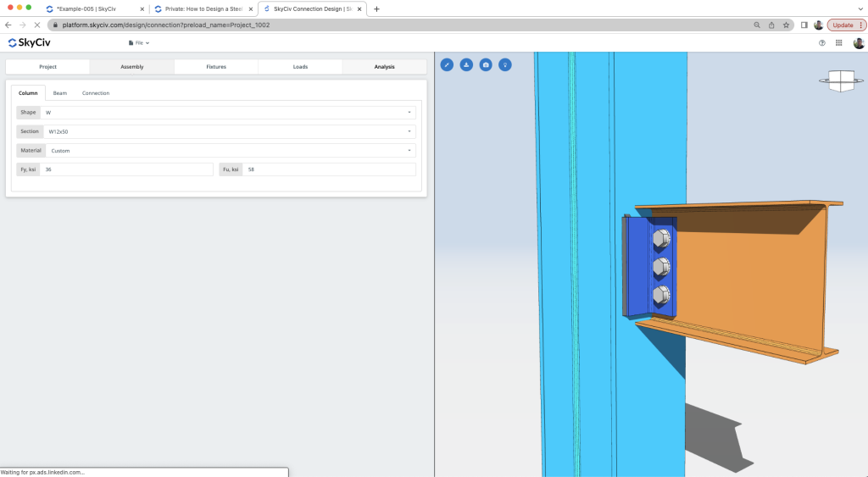The width and height of the screenshot is (868, 477).
Task: Click the Chrome Update button
Action: point(843,25)
